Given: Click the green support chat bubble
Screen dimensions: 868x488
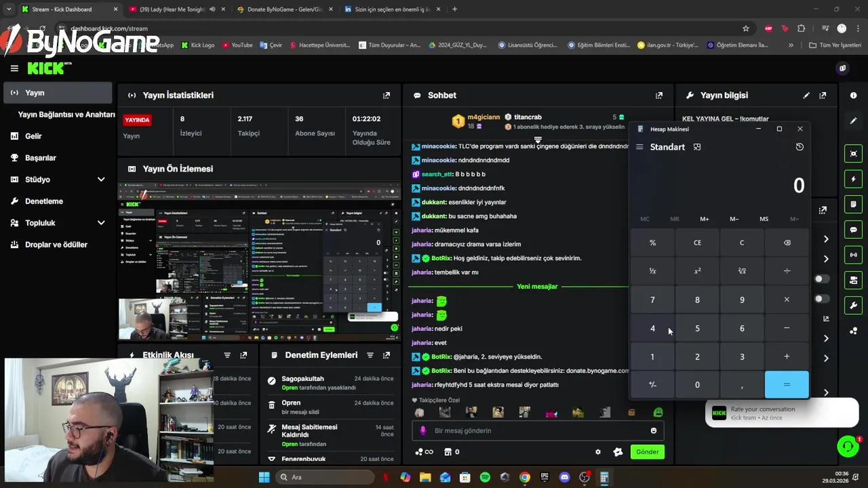Looking at the screenshot, I should [848, 446].
